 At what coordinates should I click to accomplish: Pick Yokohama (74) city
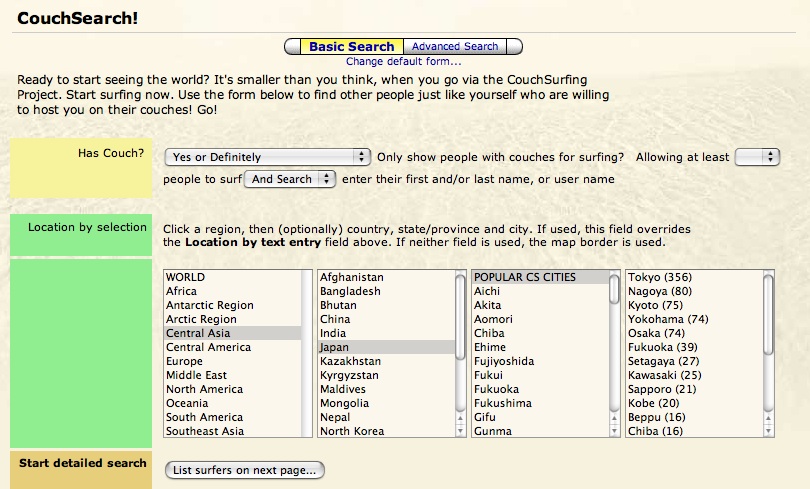[695, 319]
